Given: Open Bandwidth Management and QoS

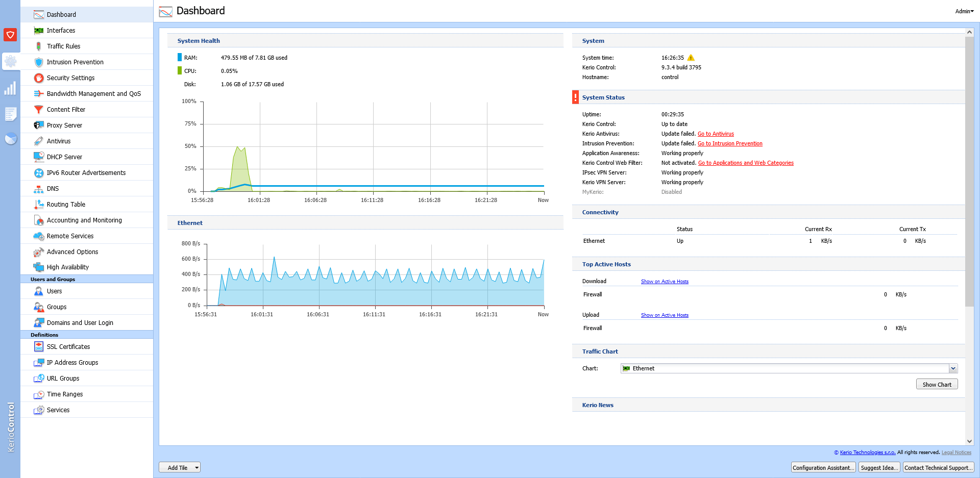Looking at the screenshot, I should pos(93,94).
